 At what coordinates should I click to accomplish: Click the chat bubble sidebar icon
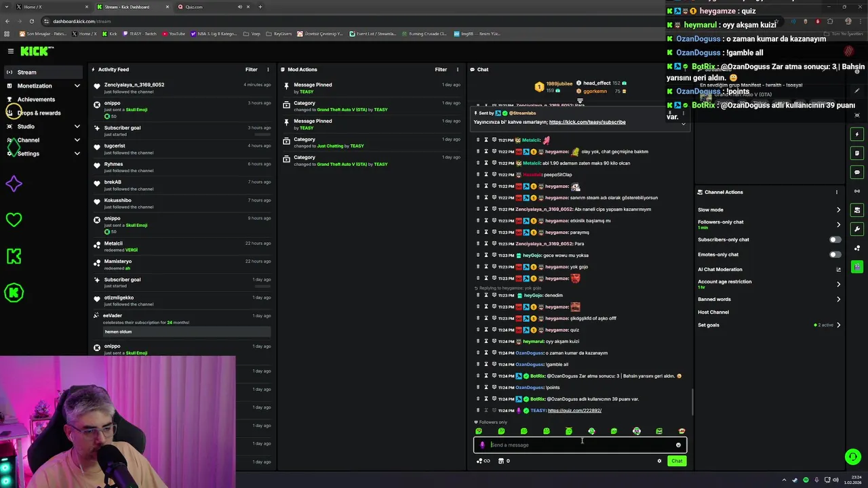pos(857,172)
